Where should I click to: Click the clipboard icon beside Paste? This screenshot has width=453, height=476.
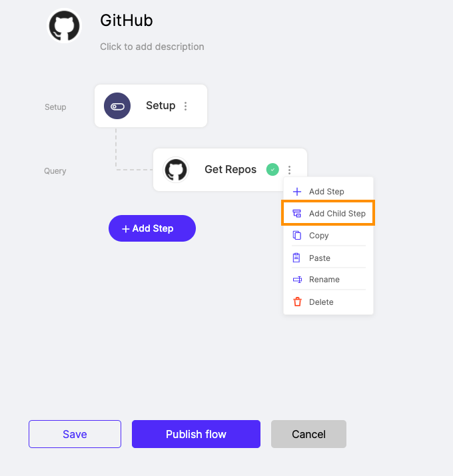pos(296,258)
